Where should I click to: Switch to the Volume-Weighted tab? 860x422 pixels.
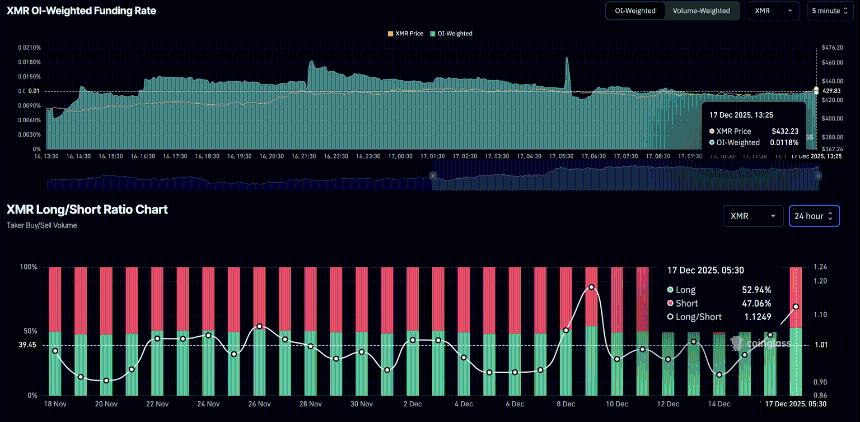click(701, 10)
